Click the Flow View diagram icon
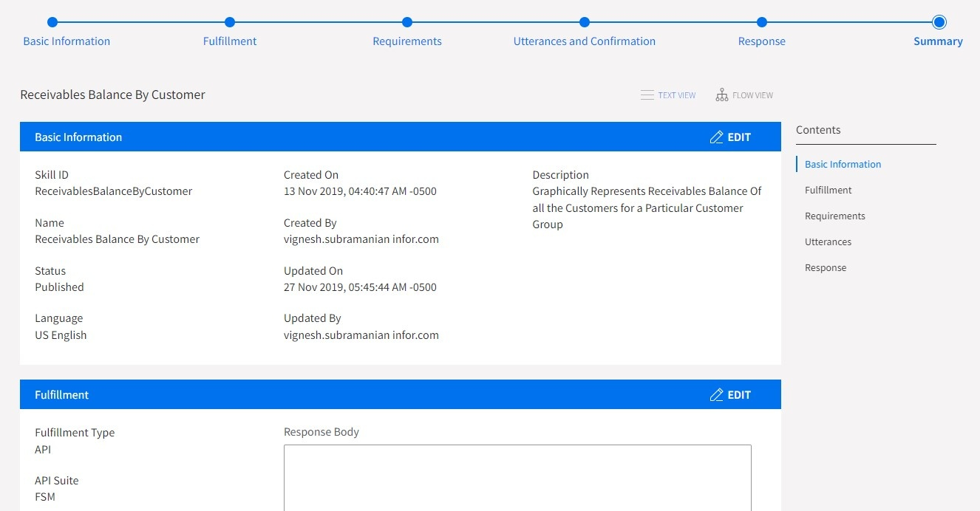 pos(722,95)
